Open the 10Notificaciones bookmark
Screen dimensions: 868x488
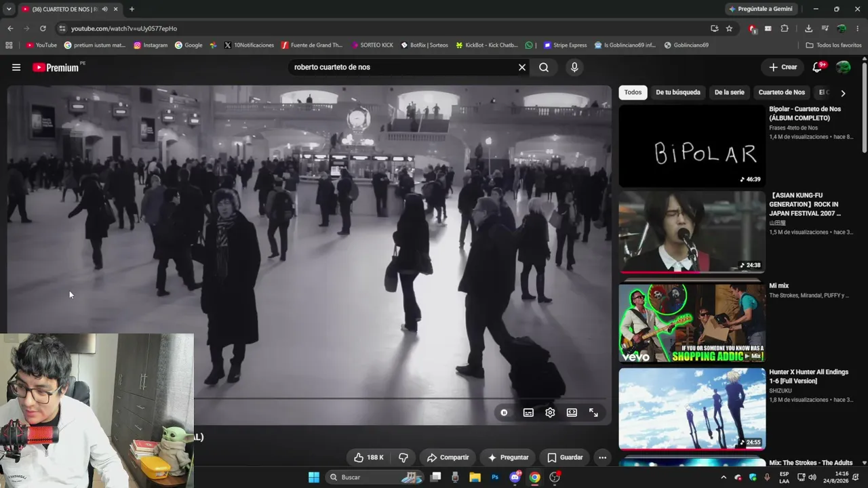point(248,45)
